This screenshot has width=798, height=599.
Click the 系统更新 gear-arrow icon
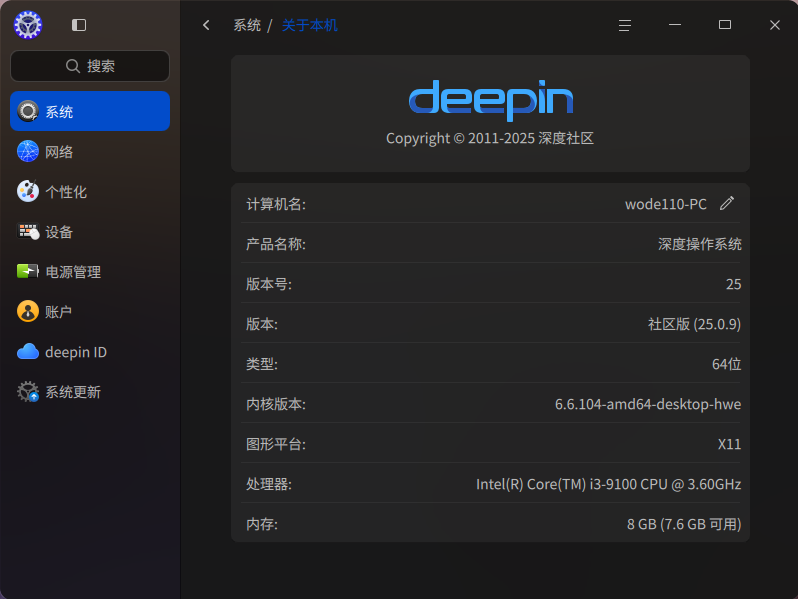pos(28,391)
